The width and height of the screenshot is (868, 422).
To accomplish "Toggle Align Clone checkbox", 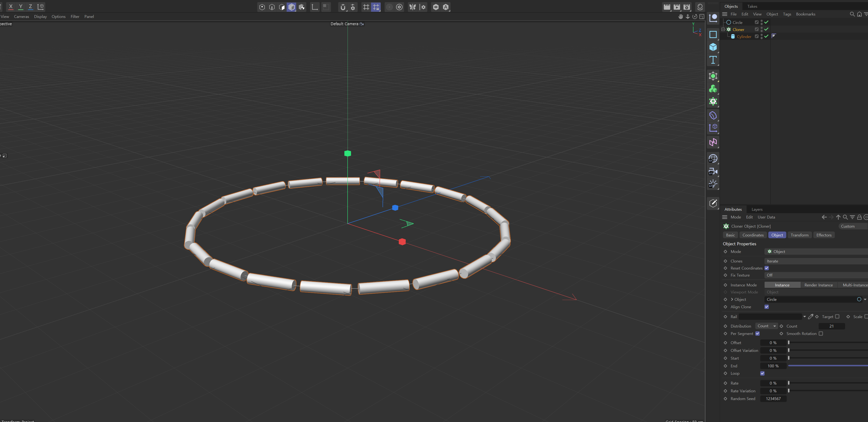I will 767,307.
